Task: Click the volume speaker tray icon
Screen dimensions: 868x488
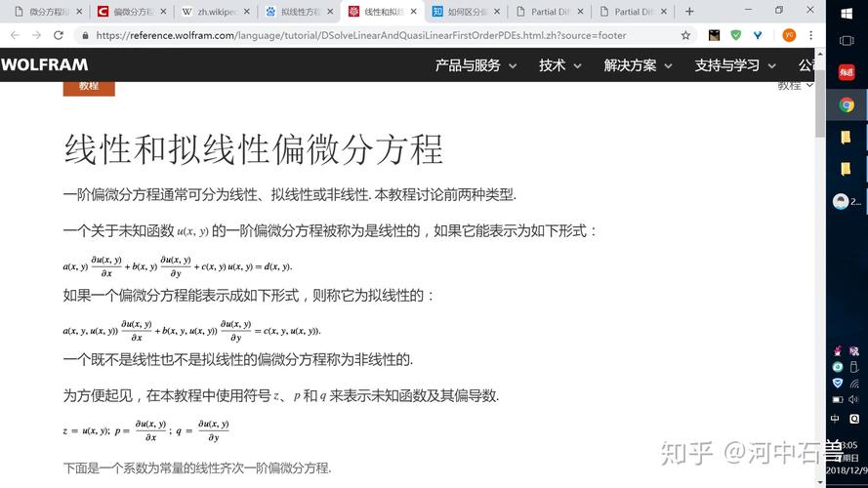Action: [854, 399]
